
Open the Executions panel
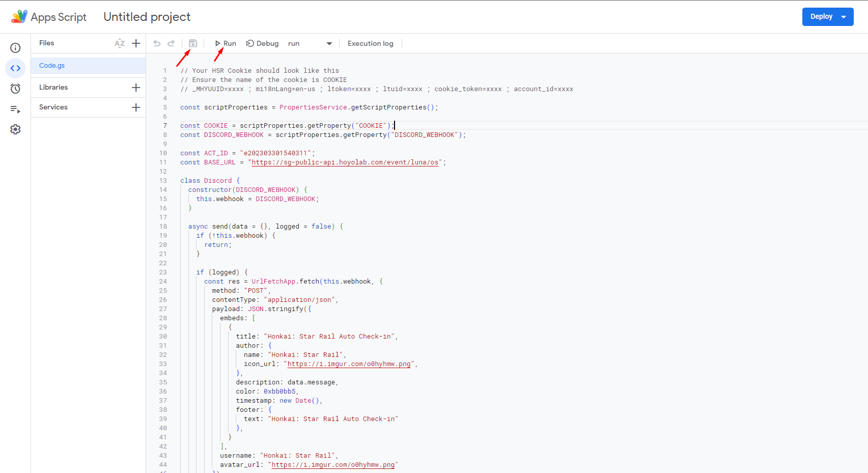pyautogui.click(x=15, y=109)
